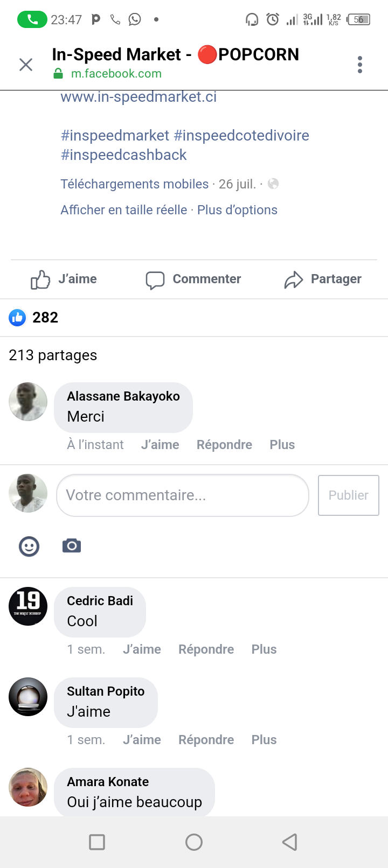388x868 pixels.
Task: Open the three-dot overflow menu
Action: (x=360, y=65)
